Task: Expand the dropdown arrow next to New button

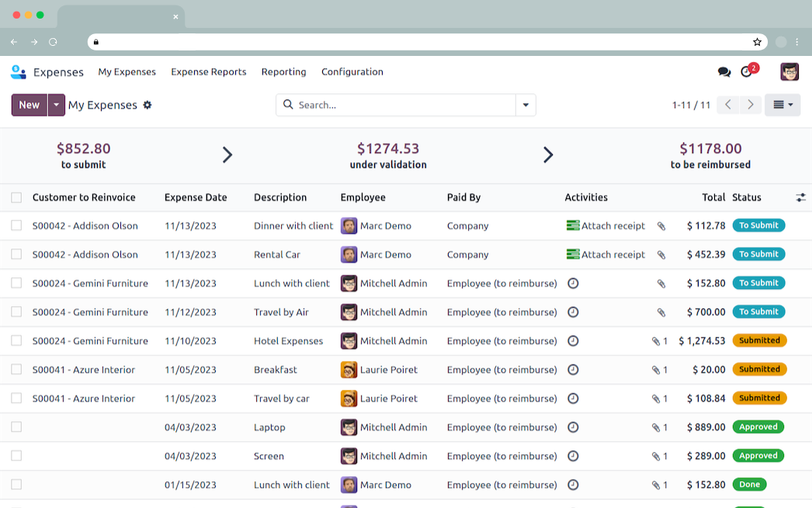Action: click(57, 105)
